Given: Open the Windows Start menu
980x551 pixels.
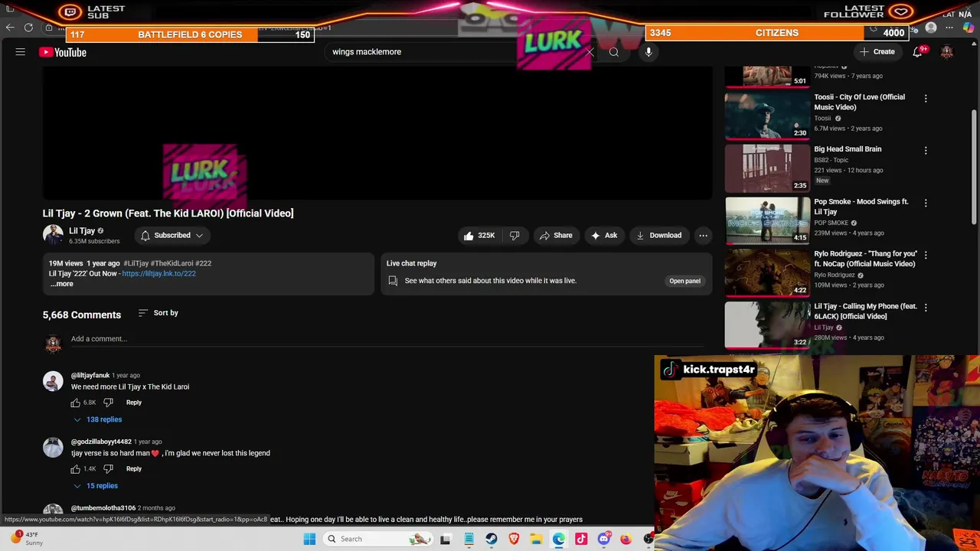Looking at the screenshot, I should click(x=309, y=539).
